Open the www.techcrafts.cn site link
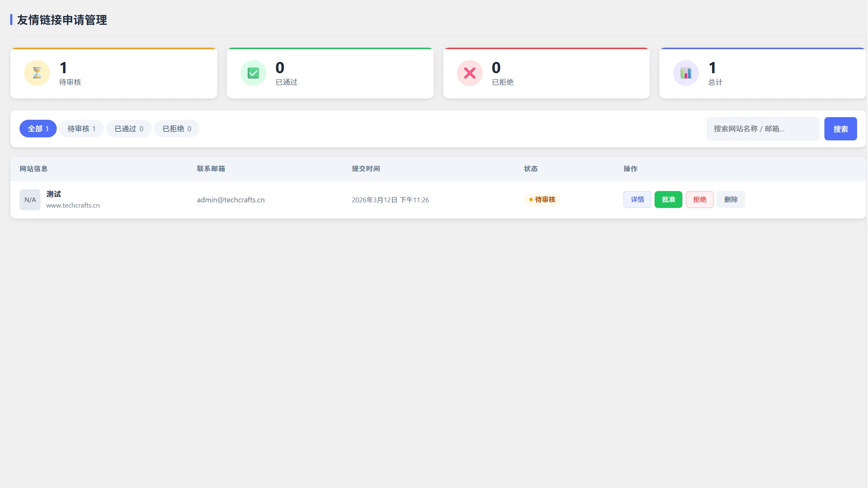 (73, 205)
